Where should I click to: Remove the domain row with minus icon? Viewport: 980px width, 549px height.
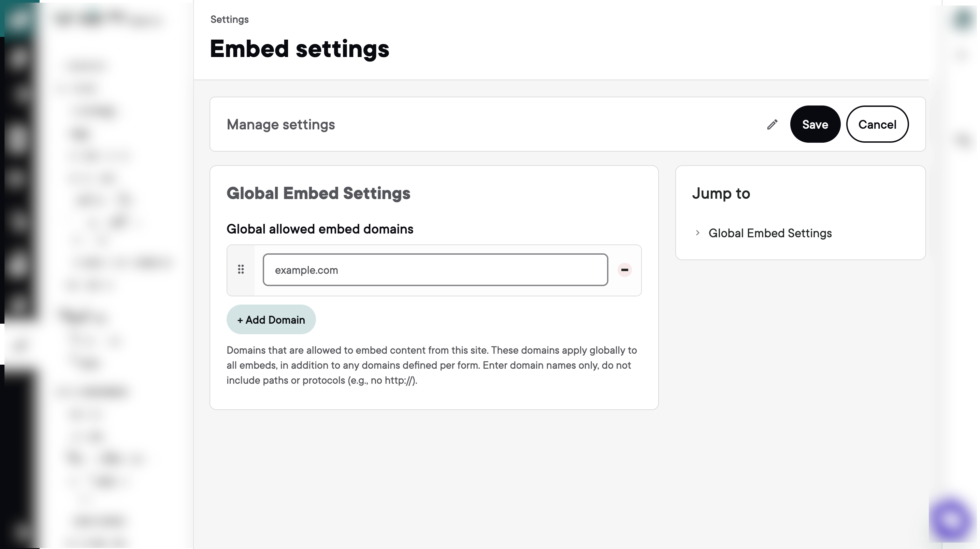click(x=624, y=270)
